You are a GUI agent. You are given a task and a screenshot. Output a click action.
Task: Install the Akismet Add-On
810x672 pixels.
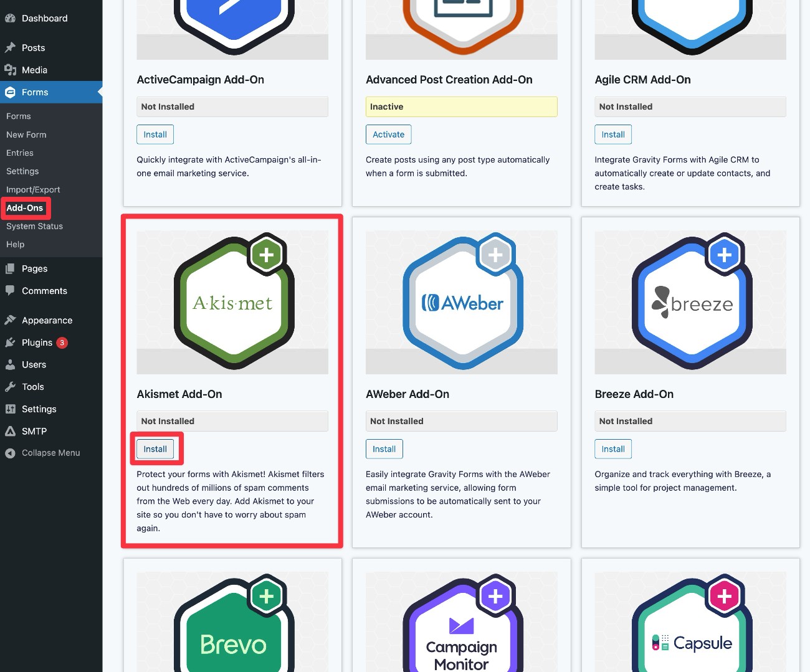click(155, 448)
